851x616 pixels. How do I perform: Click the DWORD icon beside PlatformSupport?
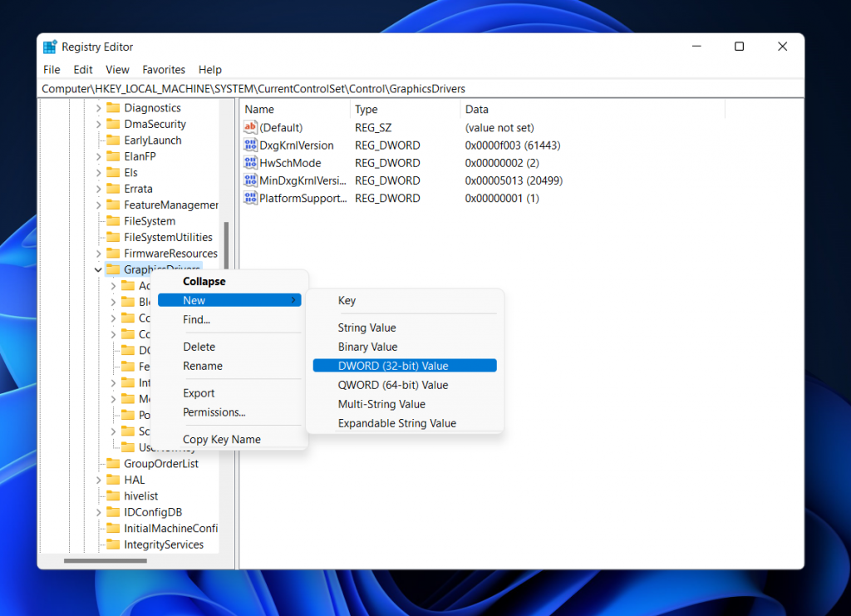point(251,198)
